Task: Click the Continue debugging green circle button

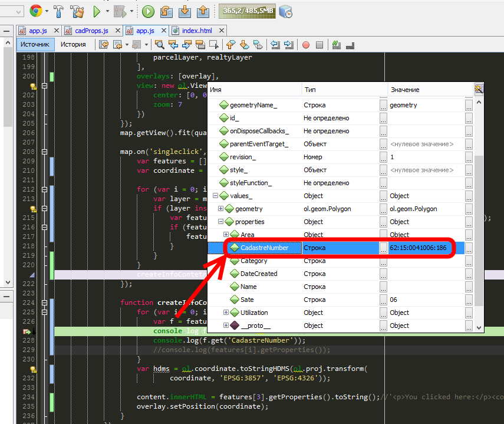Action: pos(148,11)
